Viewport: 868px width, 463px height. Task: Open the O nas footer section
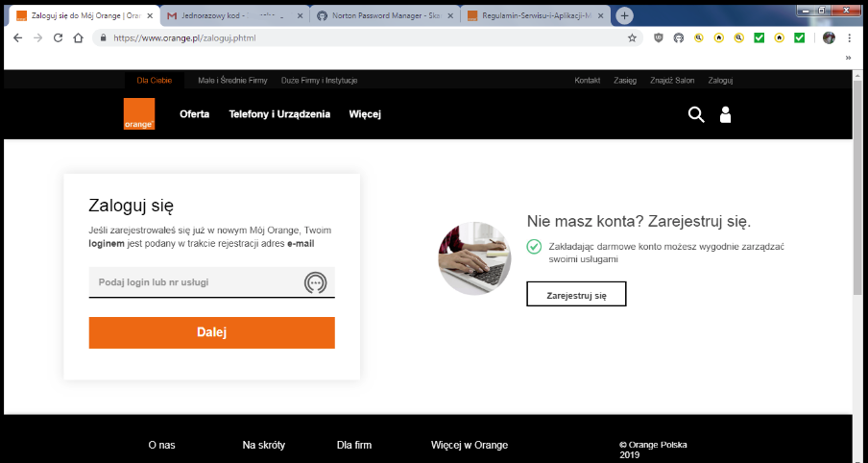click(161, 445)
